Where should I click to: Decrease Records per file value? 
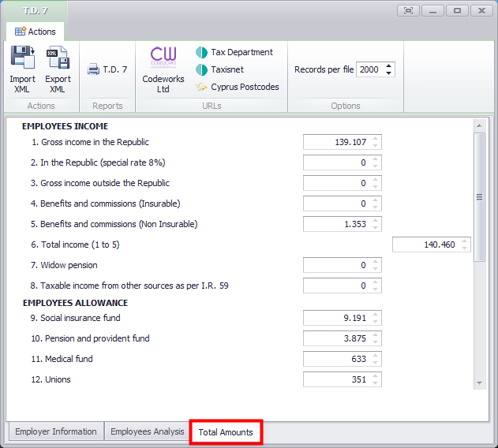[389, 73]
